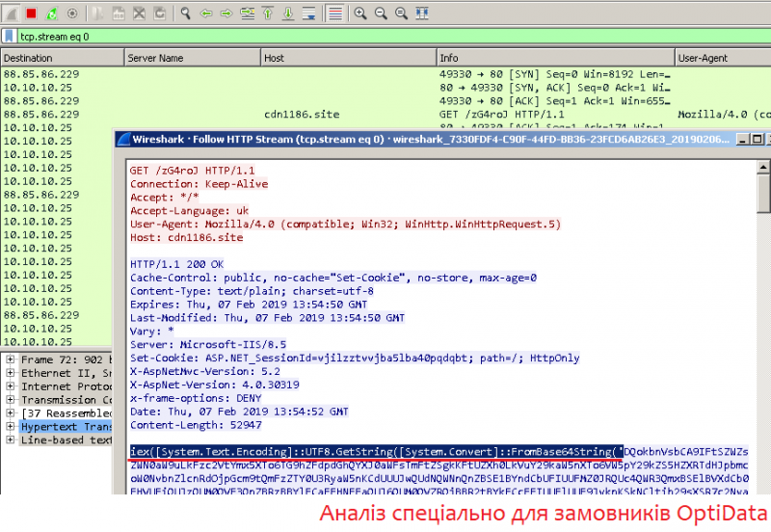Screen dimensions: 771x532
Task: Expand the Frame 72 tree node
Action: [x=10, y=359]
